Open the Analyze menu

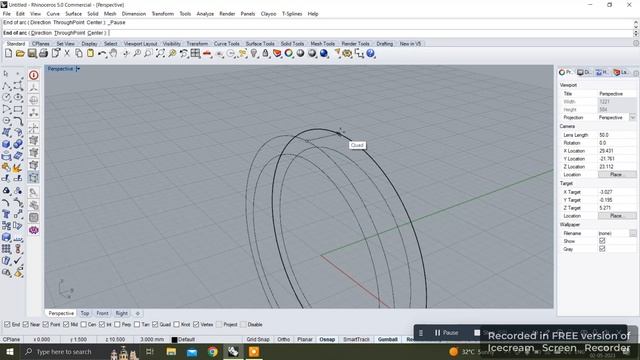[x=205, y=14]
